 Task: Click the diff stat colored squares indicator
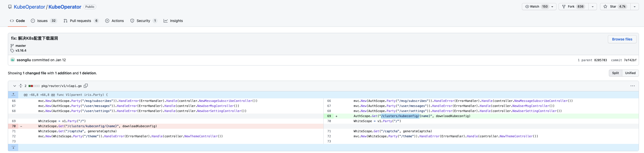pos(34,86)
